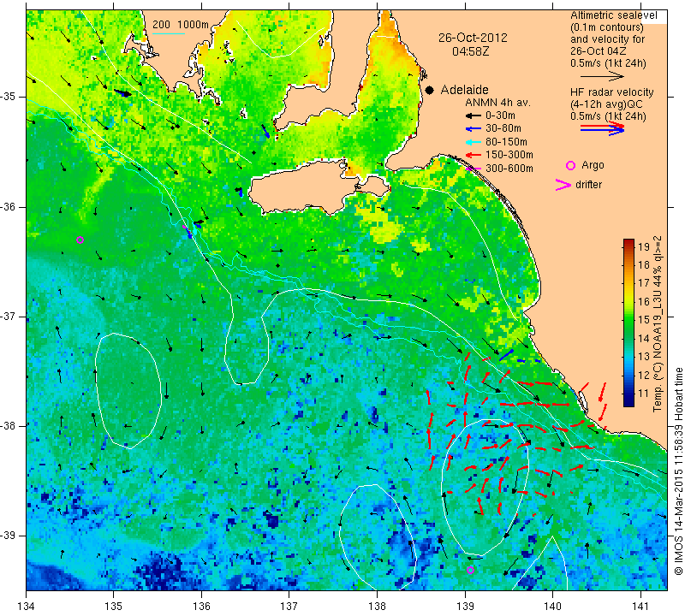Click longitude label 134 on the axis
This screenshot has width=685, height=616.
click(x=27, y=607)
